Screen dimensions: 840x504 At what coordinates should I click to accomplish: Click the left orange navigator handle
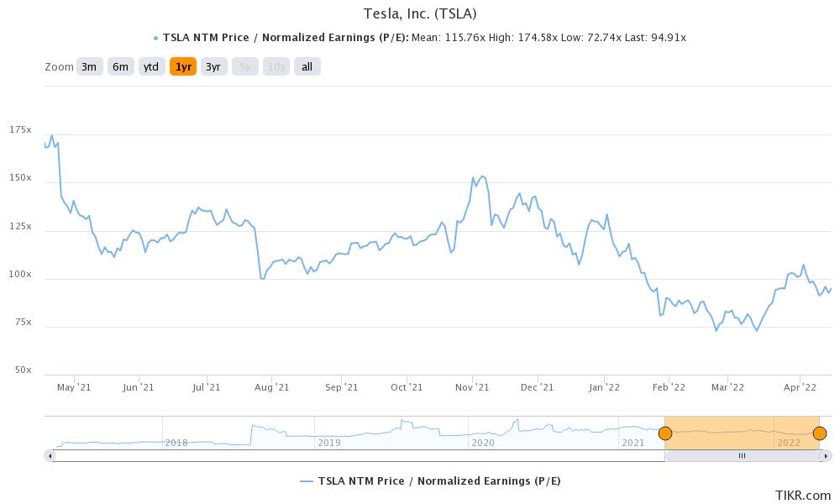coord(664,433)
